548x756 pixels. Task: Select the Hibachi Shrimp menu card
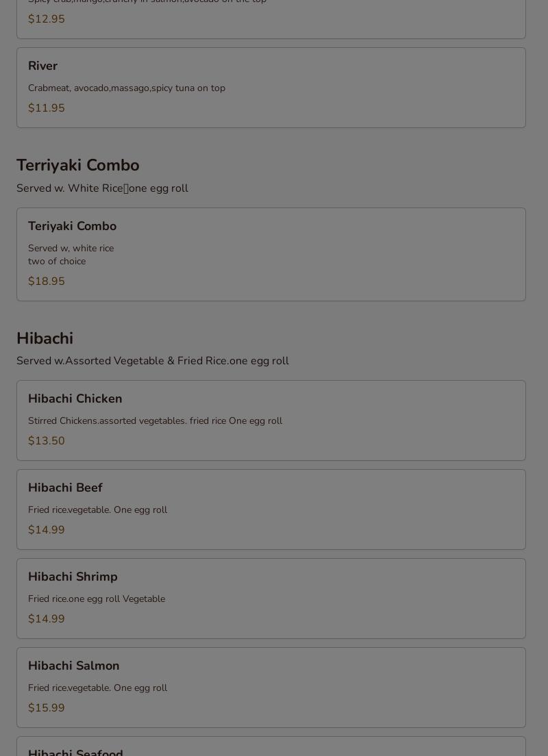click(x=271, y=598)
